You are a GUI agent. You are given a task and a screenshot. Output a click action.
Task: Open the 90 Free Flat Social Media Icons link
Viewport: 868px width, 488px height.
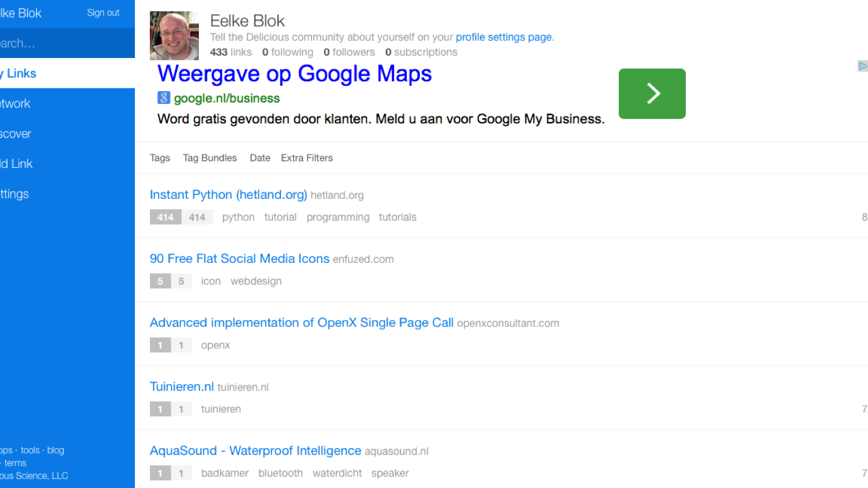pyautogui.click(x=240, y=258)
